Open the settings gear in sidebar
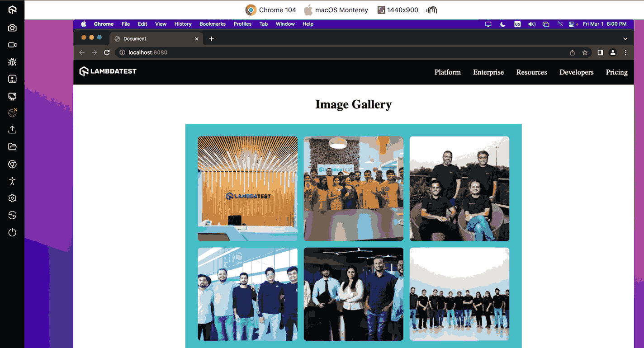 (12, 198)
